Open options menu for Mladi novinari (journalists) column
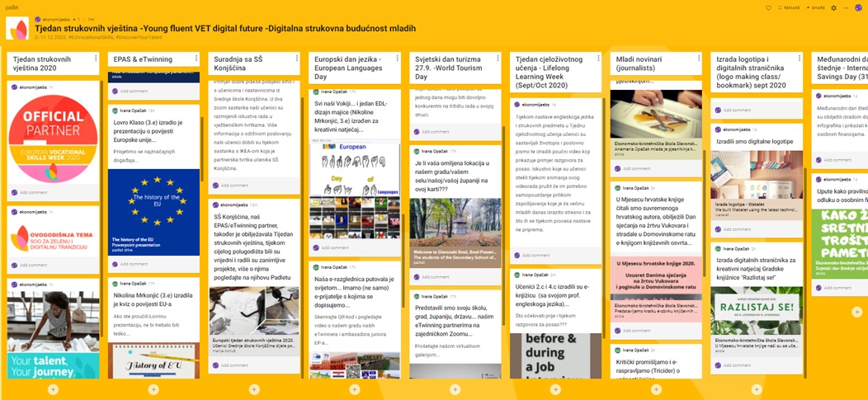 pos(699,58)
